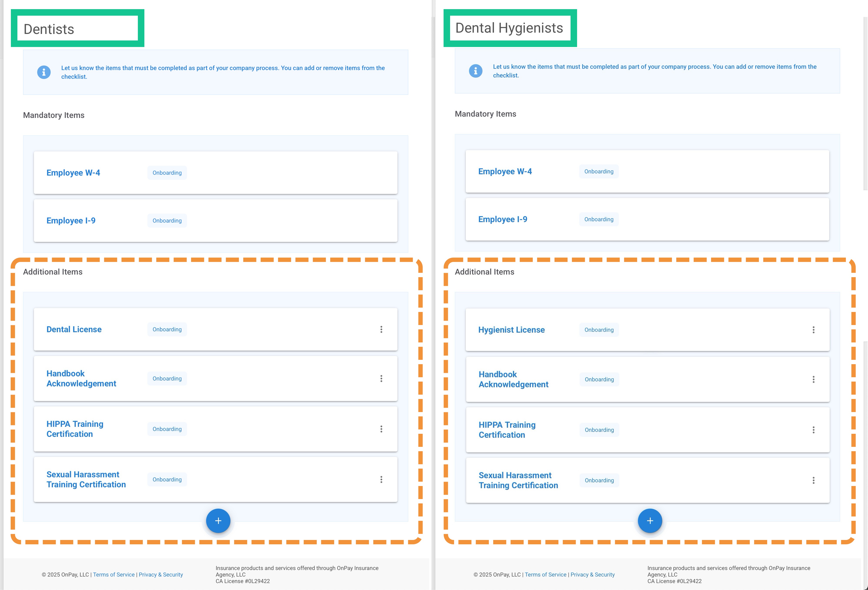Add item to Dental Hygienists checklist

click(x=649, y=521)
